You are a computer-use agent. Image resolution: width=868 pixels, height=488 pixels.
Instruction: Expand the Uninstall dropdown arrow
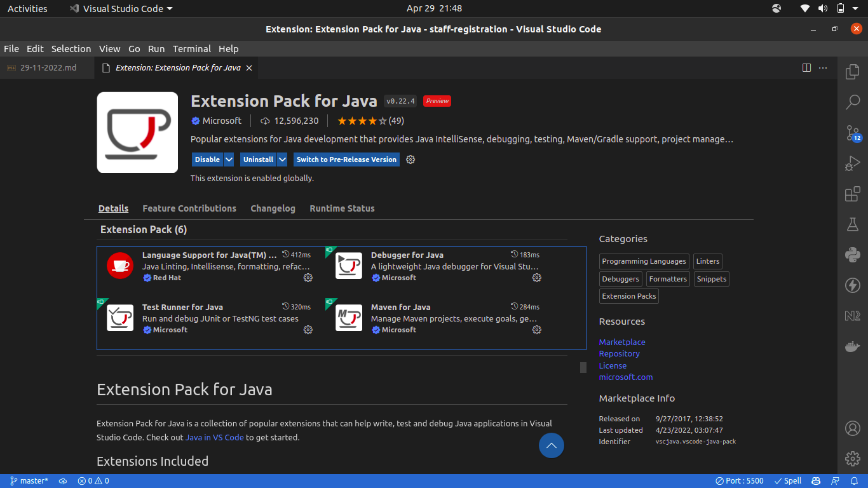(283, 159)
